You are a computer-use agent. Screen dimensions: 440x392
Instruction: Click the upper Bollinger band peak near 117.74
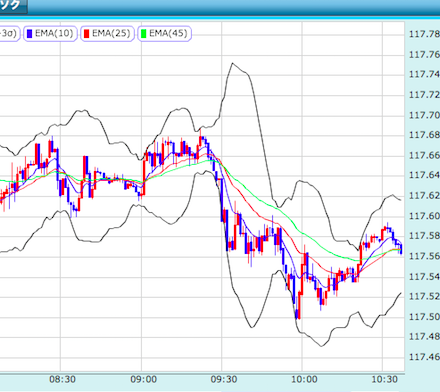pyautogui.click(x=232, y=63)
